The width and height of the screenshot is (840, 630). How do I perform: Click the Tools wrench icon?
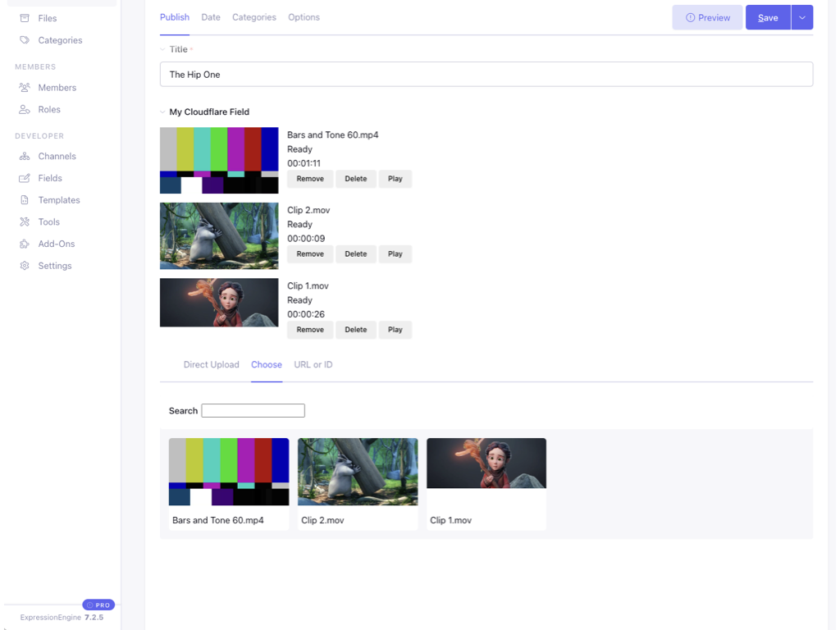tap(25, 221)
